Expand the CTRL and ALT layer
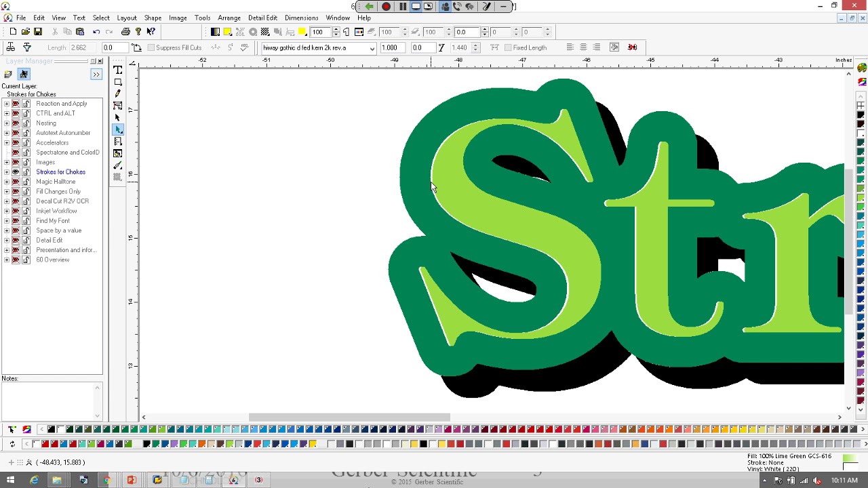Viewport: 868px width, 488px height. pos(7,114)
